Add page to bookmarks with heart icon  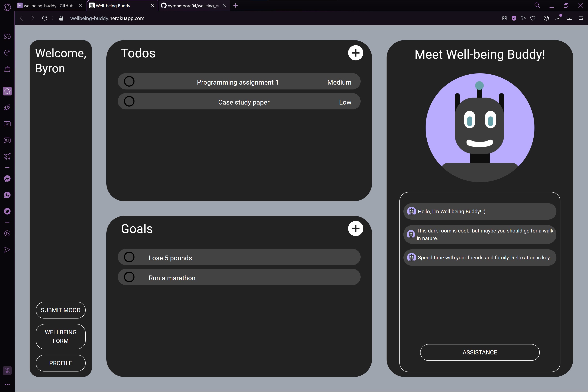tap(533, 18)
